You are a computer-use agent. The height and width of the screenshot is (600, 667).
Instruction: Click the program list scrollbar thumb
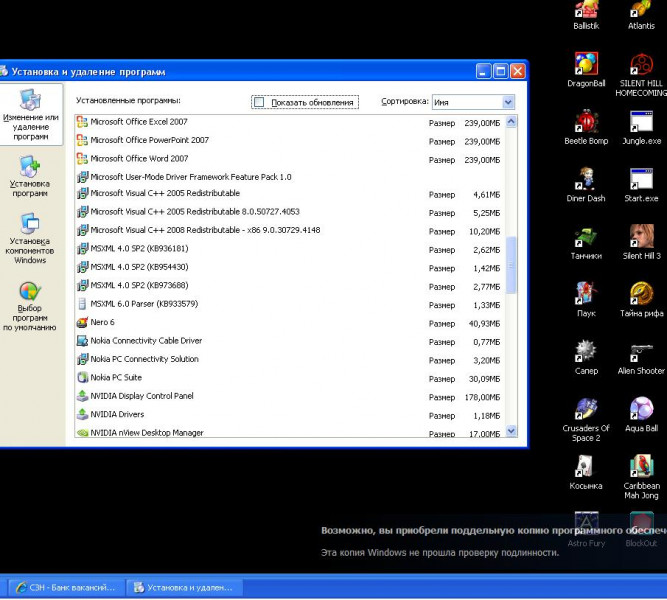511,265
